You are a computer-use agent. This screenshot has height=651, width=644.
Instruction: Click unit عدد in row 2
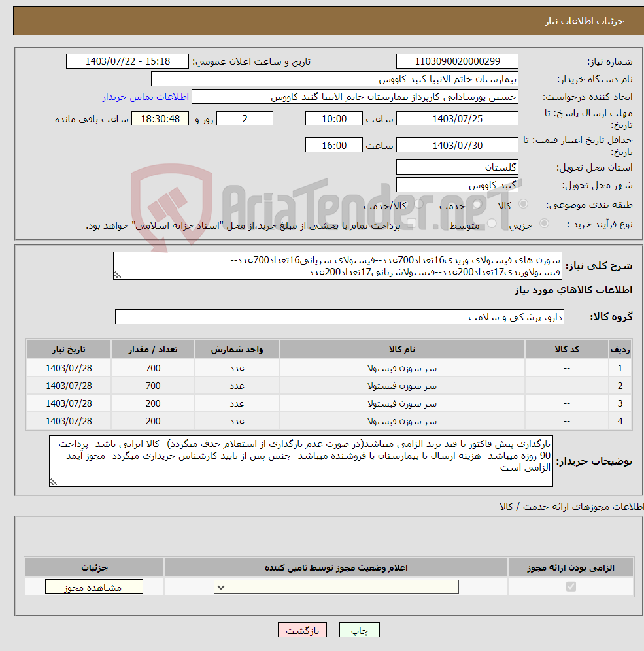(x=237, y=386)
